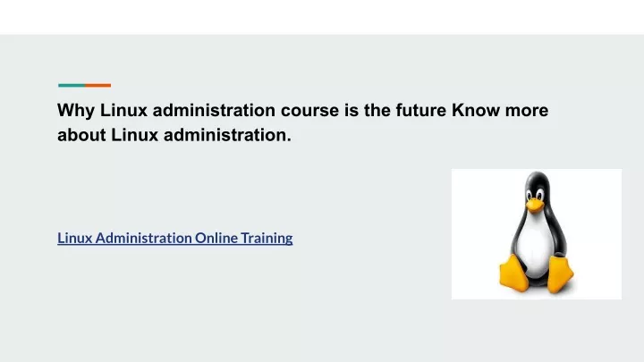Click "administration." ending the heading
644x362 pixels.
coord(227,135)
